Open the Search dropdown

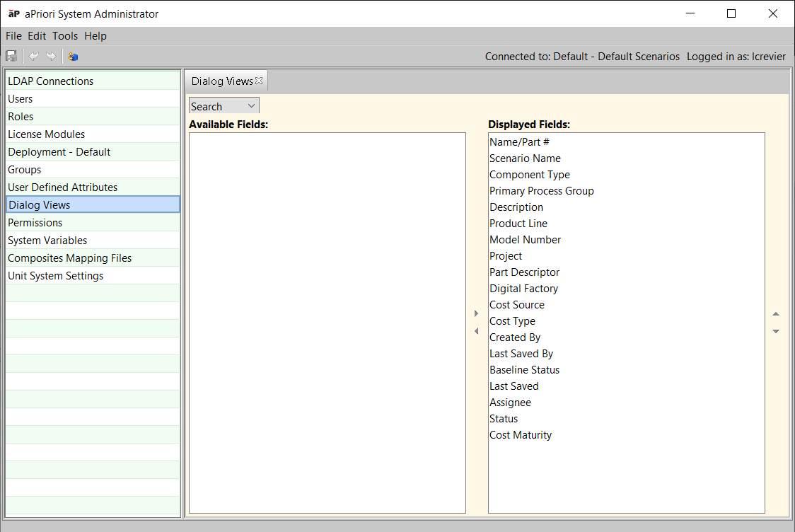point(224,106)
